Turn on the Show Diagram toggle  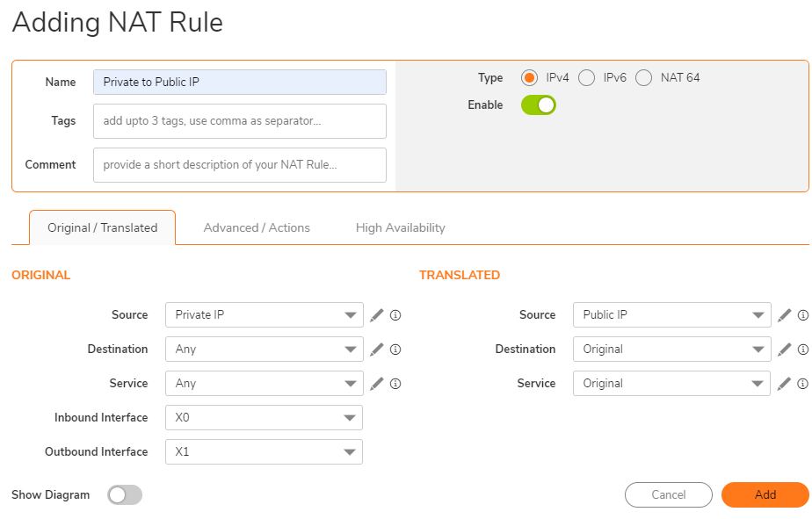[x=124, y=495]
